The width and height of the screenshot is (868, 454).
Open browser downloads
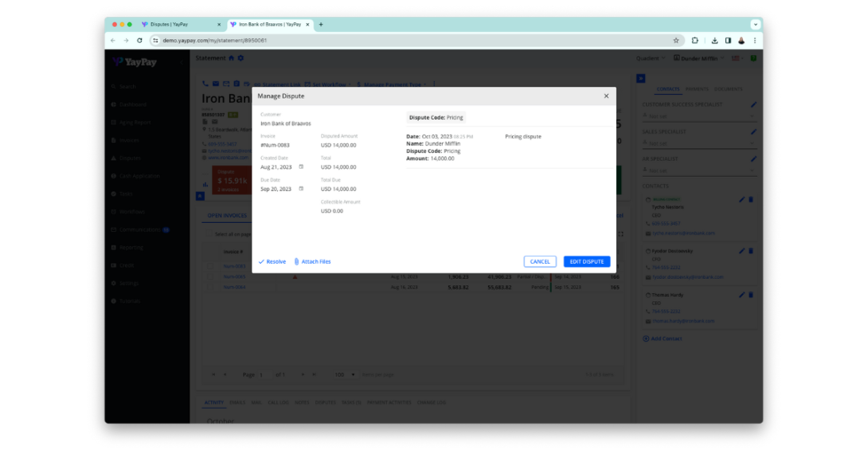[714, 41]
